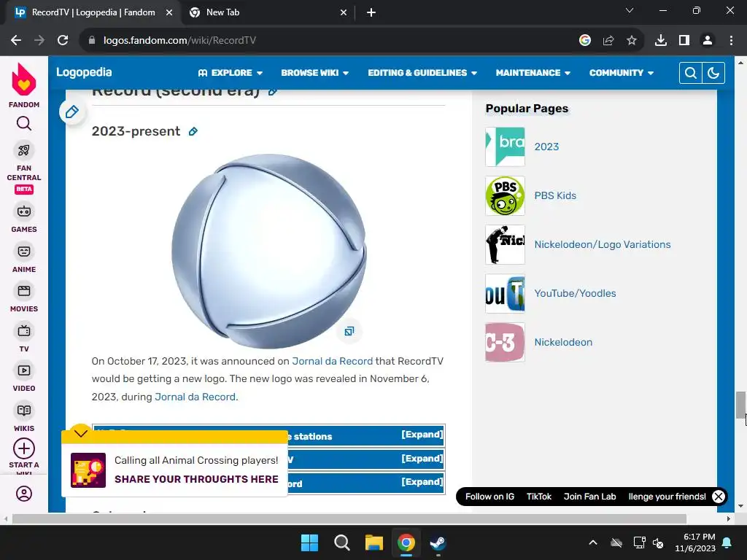
Task: Open File Explorer from taskbar
Action: (374, 542)
